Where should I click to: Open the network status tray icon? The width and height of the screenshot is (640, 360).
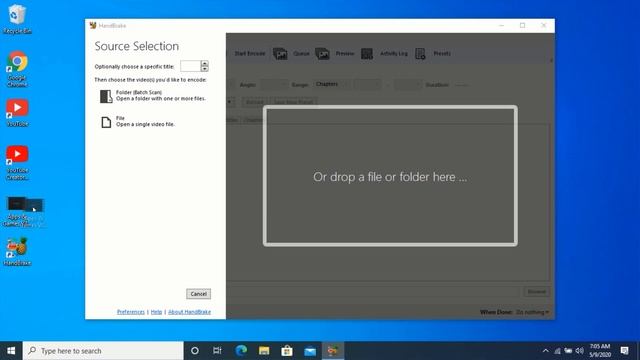(557, 351)
